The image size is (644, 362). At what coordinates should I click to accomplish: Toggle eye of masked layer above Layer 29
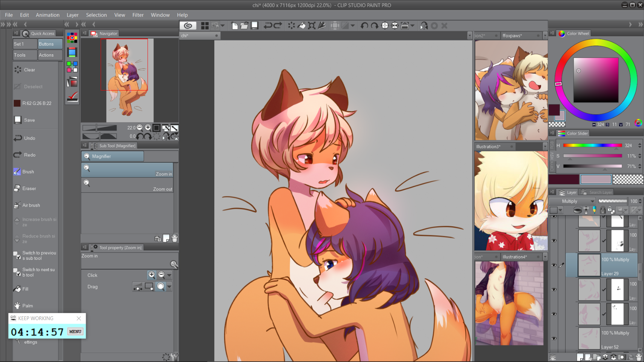554,241
